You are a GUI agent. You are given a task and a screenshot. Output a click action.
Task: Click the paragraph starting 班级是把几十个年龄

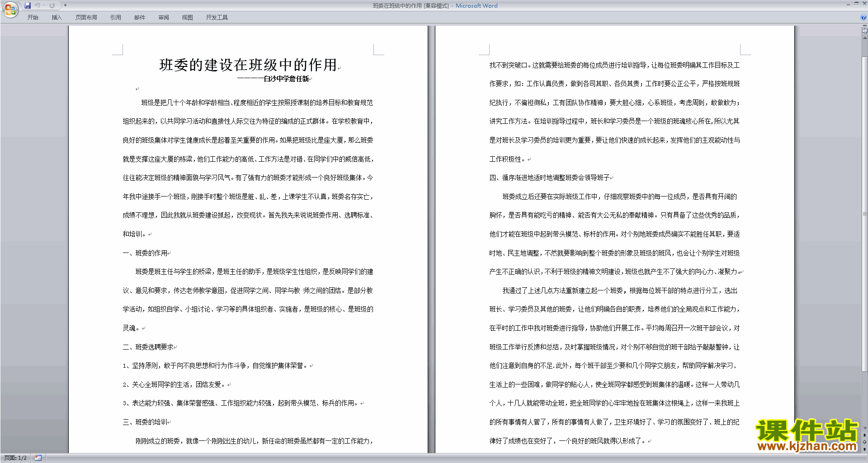[x=248, y=168]
